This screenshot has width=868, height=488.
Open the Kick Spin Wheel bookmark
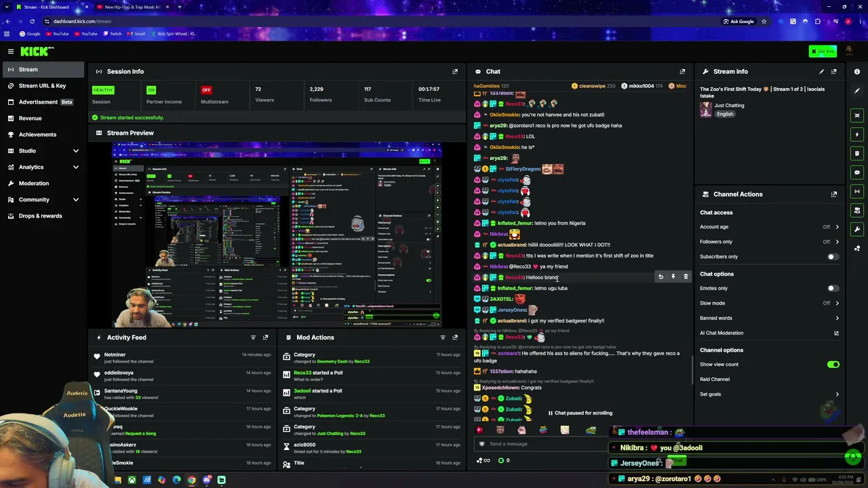pos(174,33)
